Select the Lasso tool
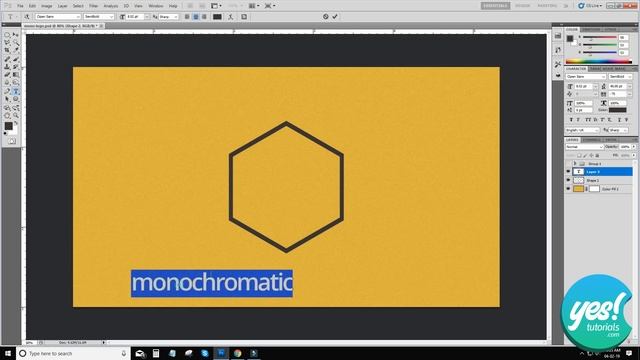 [7, 43]
